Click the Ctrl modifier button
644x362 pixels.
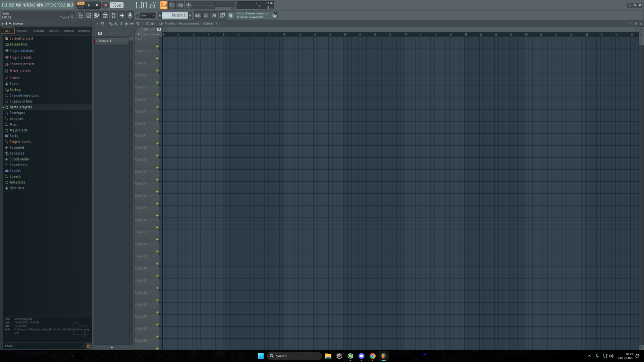tap(206, 15)
